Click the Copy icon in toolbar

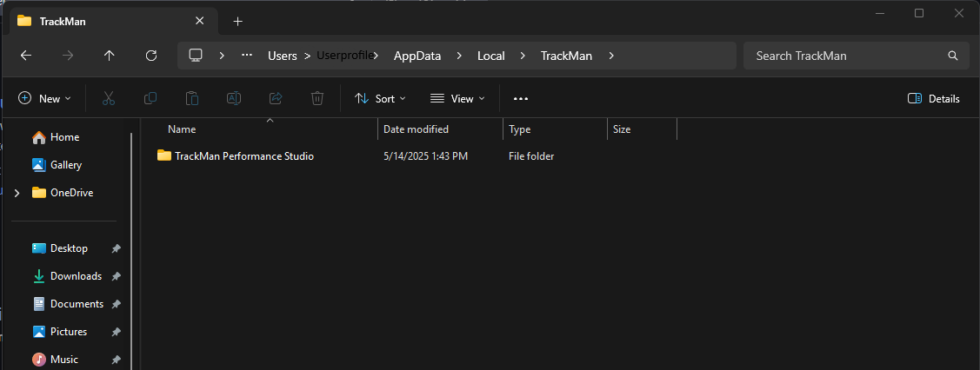(150, 98)
